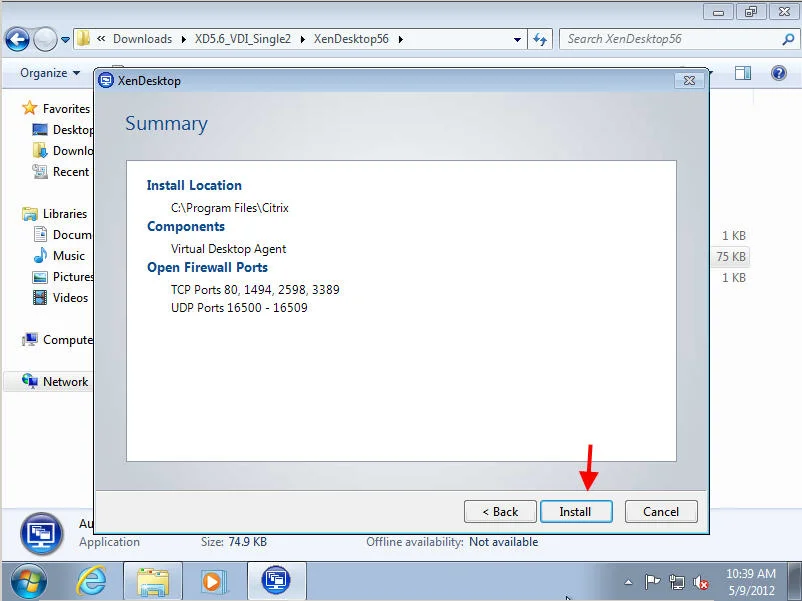Viewport: 802px width, 601px height.
Task: Click the TCP Ports 80, 1494, 2598, 3389 line
Action: [x=255, y=290]
